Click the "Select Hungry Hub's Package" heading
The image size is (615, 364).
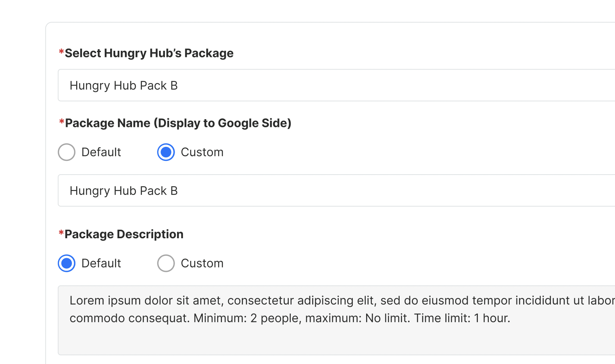click(x=149, y=53)
